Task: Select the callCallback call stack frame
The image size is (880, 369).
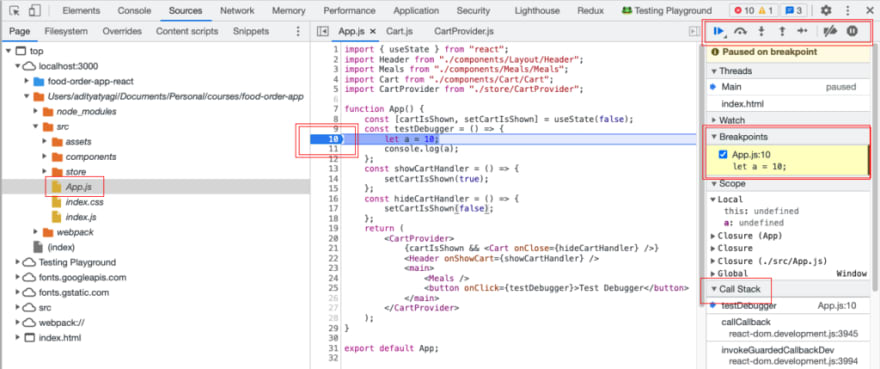Action: [789, 327]
